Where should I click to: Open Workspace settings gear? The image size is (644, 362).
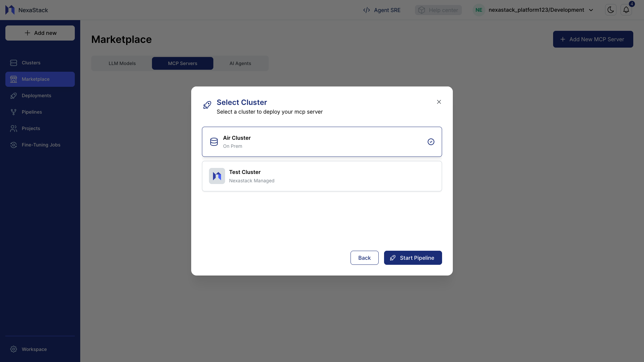click(x=13, y=349)
